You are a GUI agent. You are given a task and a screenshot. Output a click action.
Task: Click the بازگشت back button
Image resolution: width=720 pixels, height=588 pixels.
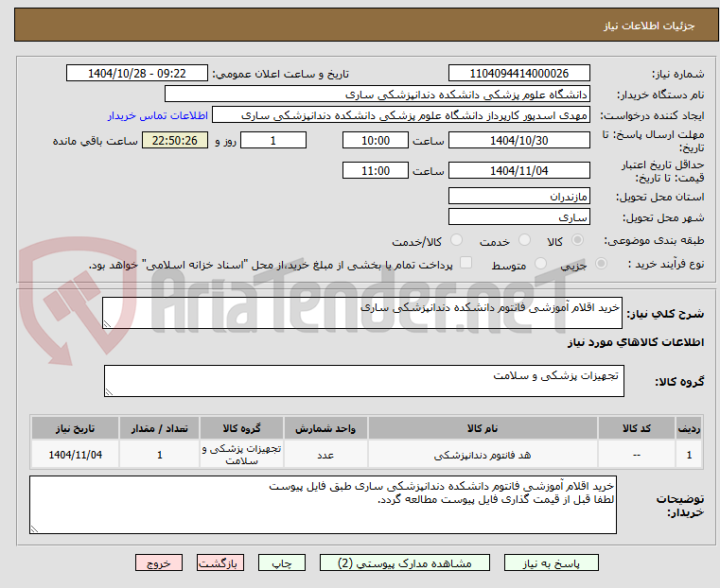tap(220, 562)
